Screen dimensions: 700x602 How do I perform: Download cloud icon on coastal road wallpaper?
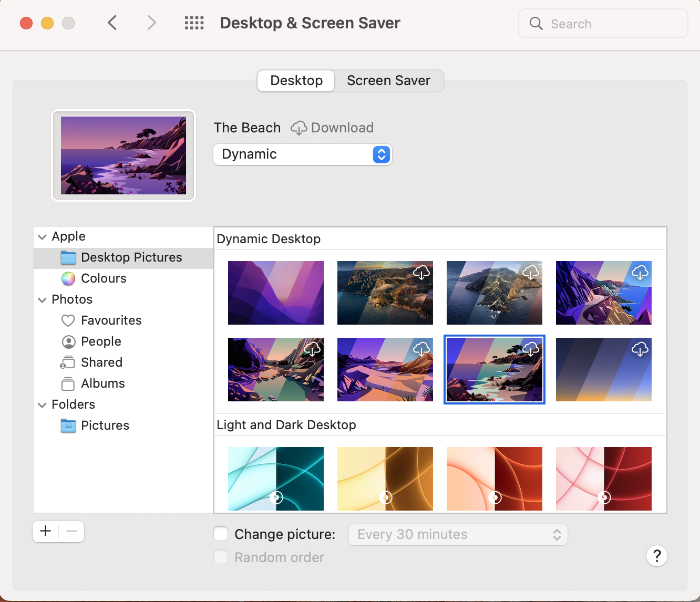click(x=640, y=272)
